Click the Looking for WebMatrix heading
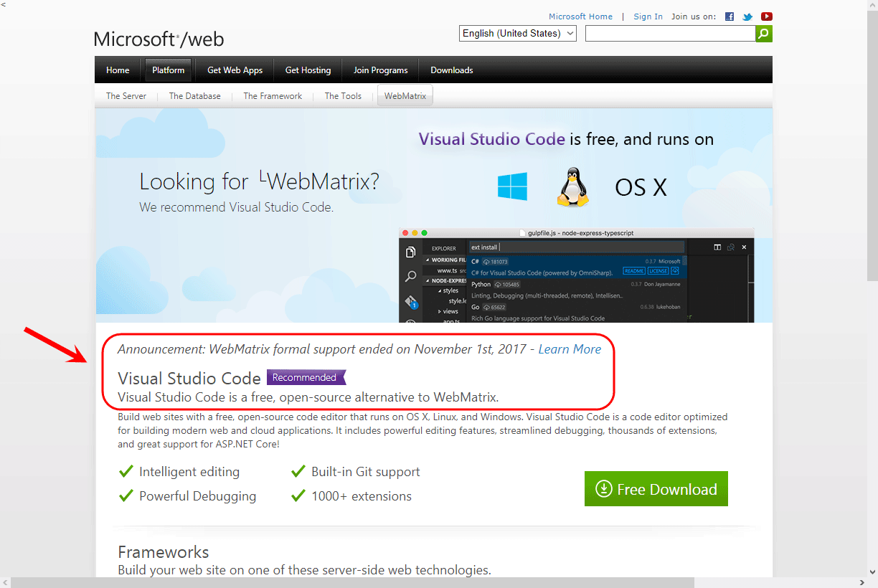This screenshot has width=878, height=588. tap(259, 181)
